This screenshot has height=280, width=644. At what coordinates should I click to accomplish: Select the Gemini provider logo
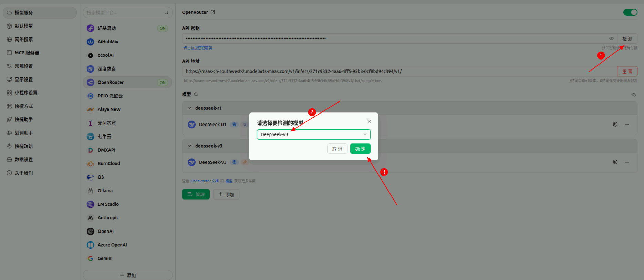pos(91,258)
